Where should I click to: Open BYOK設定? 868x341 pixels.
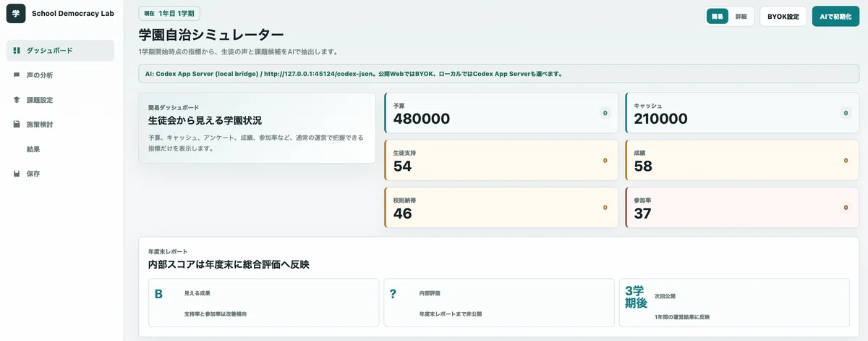(783, 16)
